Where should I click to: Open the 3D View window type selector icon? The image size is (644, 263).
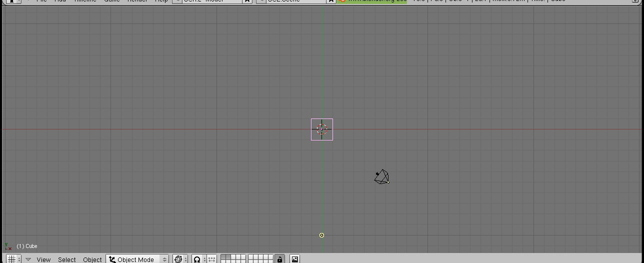pos(11,259)
